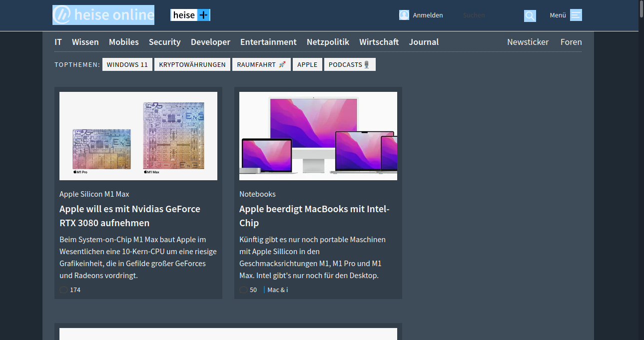The width and height of the screenshot is (644, 340).
Task: Select the Netzpolitik menu entry
Action: click(x=328, y=42)
